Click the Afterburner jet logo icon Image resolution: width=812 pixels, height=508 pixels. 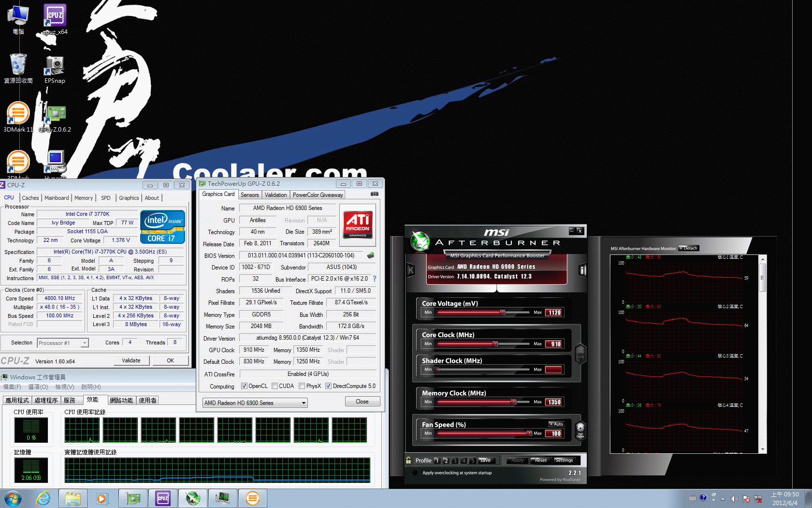(420, 240)
